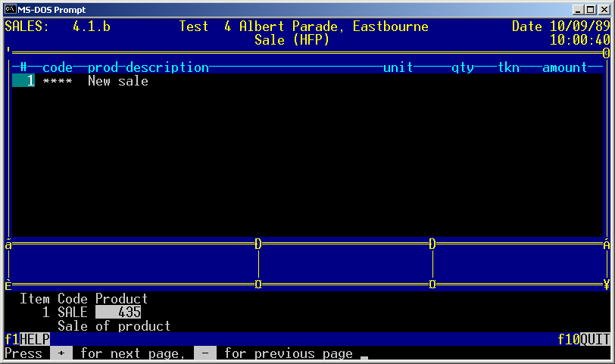Select the highlighted row number 1
Screen dimensions: 615x364
tap(23, 81)
